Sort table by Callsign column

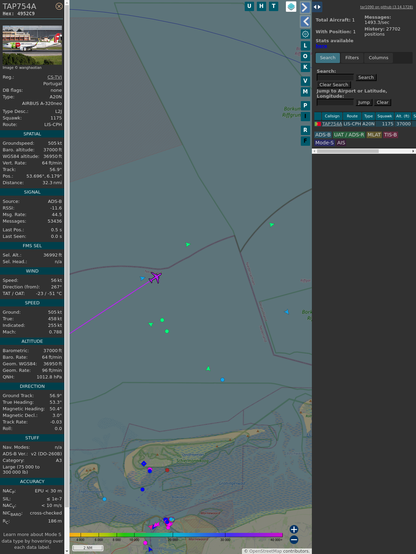coord(332,116)
